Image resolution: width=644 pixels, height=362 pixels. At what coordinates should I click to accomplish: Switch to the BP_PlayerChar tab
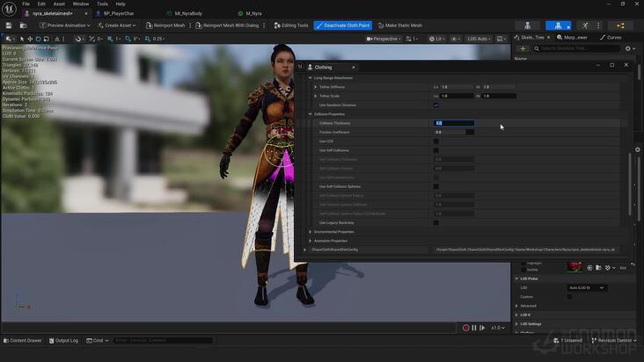119,14
